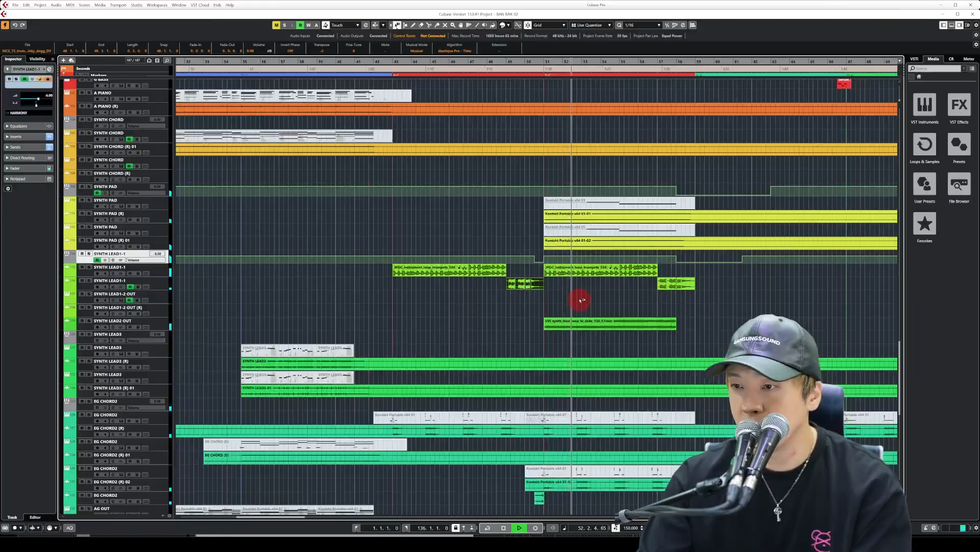This screenshot has height=552, width=980.
Task: Open the Touch automation mode dropdown
Action: pyautogui.click(x=345, y=25)
